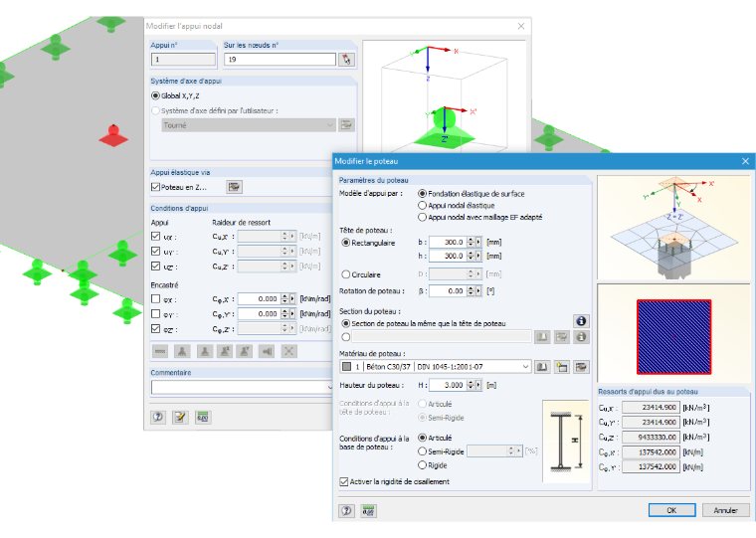Select Semi-Rigide base condition radio
The image size is (756, 538).
423,451
